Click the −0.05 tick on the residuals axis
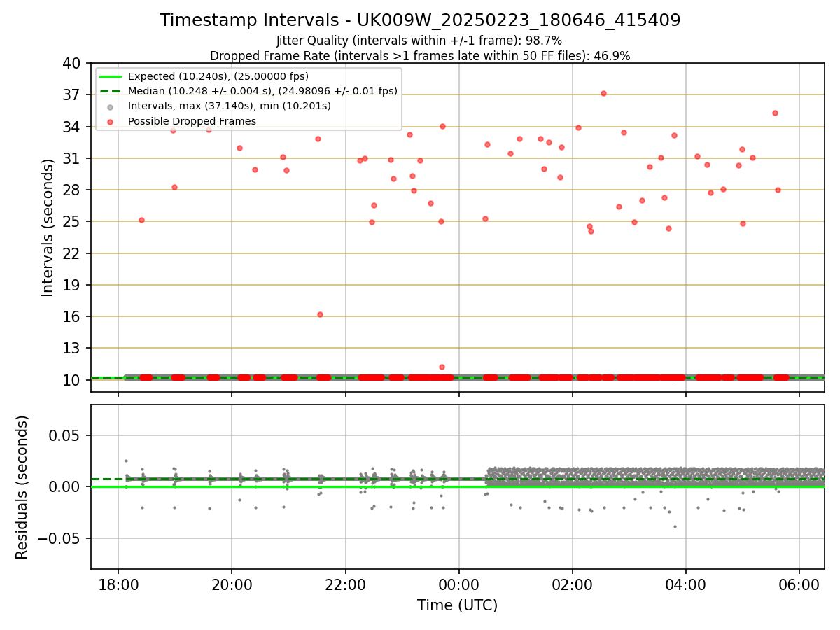The image size is (840, 630). coord(61,538)
